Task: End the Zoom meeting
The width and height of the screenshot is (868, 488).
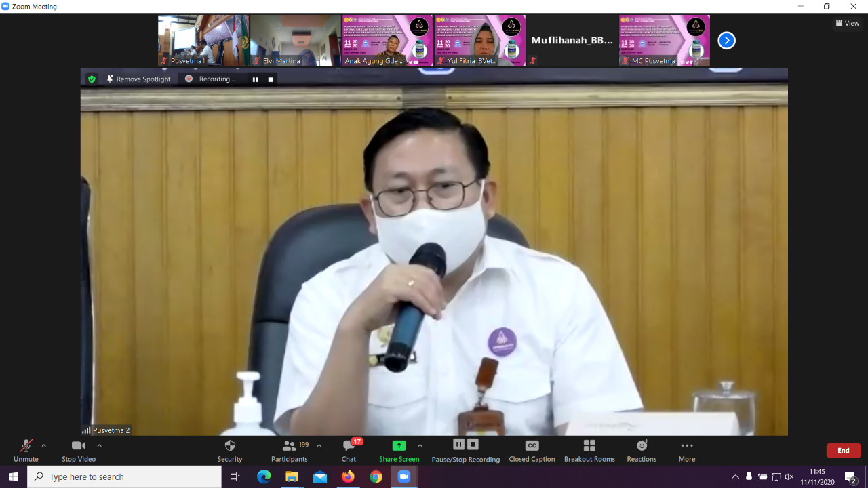Action: click(843, 450)
